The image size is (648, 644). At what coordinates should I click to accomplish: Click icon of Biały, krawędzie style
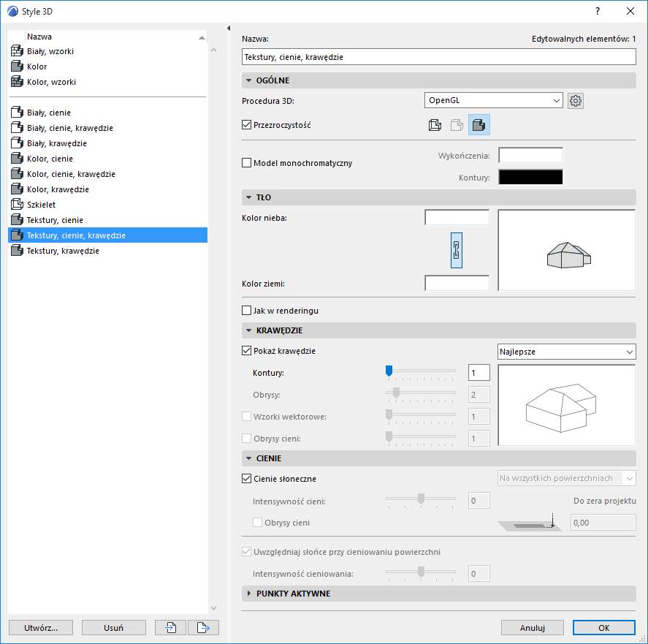17,143
